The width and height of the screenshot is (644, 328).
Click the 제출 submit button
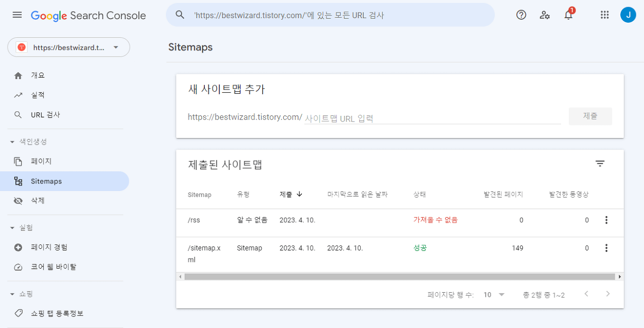(590, 116)
